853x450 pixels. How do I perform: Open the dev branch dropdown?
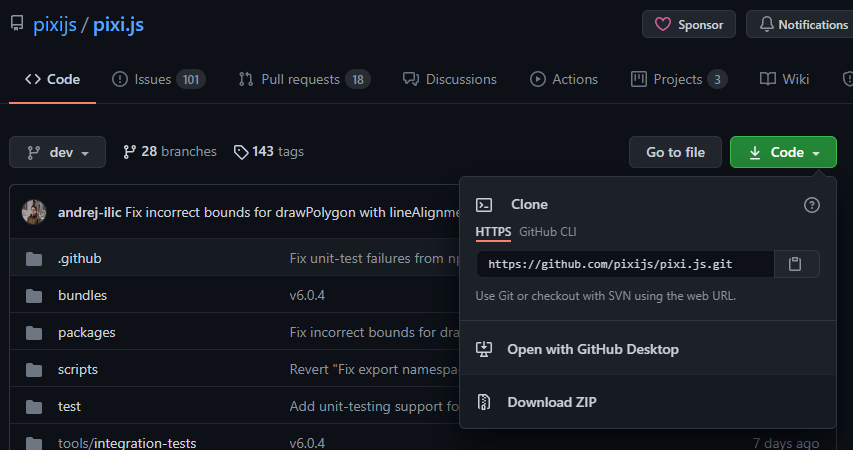(58, 152)
